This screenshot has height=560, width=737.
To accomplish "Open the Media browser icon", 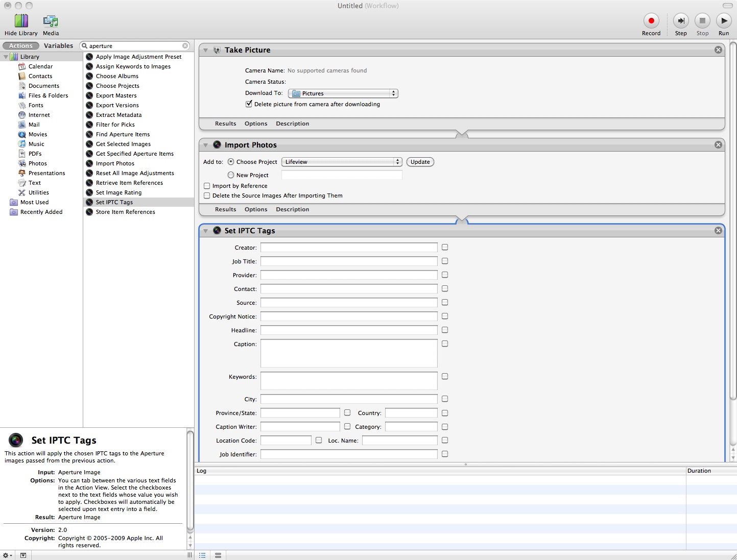I will pyautogui.click(x=51, y=21).
